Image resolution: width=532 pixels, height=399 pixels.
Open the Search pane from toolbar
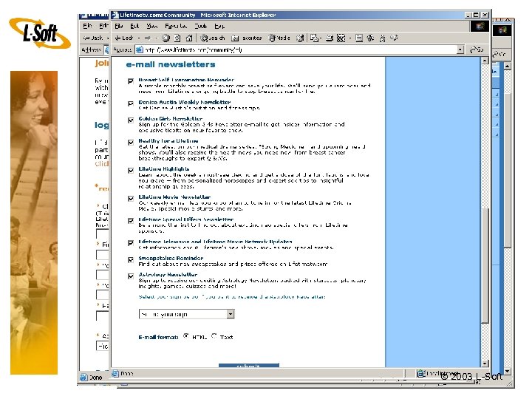(212, 38)
